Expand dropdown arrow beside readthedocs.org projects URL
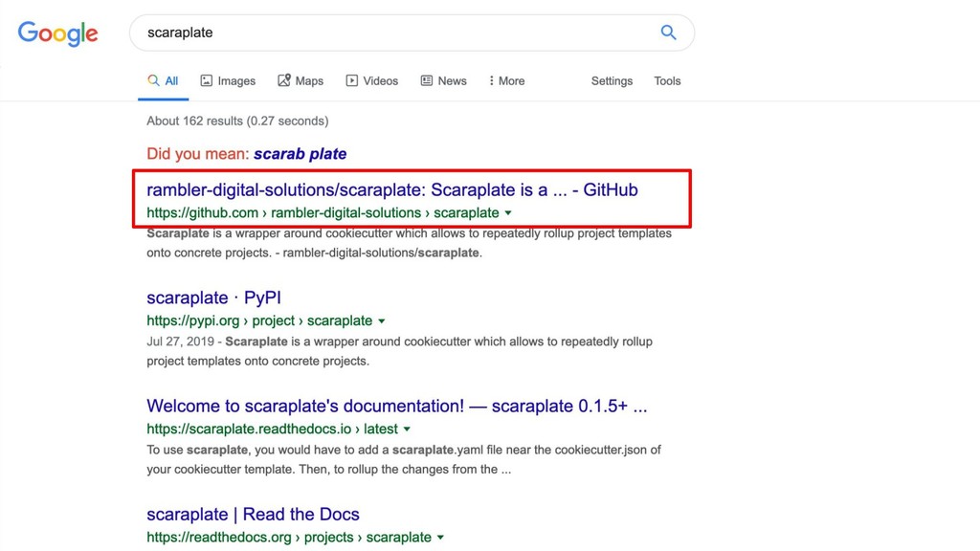Image resolution: width=980 pixels, height=551 pixels. (x=440, y=538)
